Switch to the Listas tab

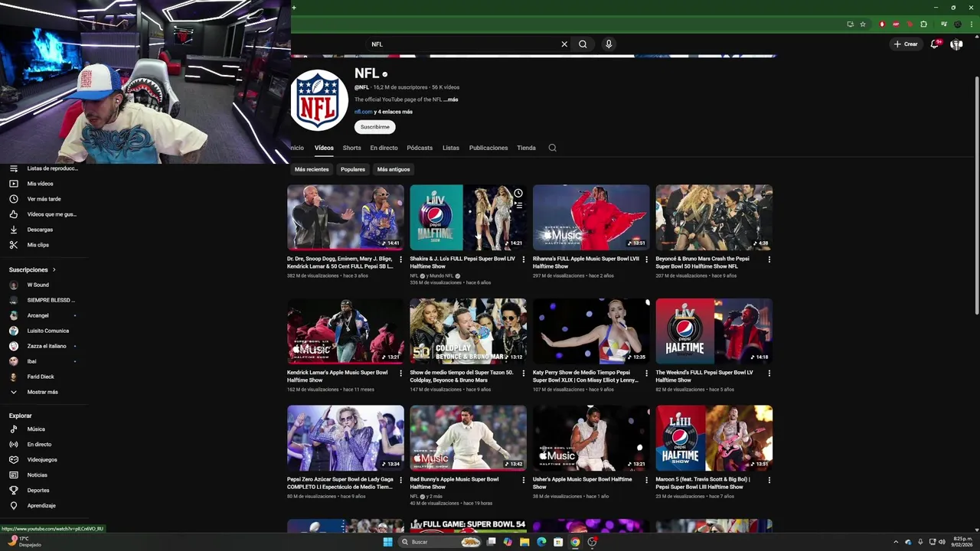[451, 148]
